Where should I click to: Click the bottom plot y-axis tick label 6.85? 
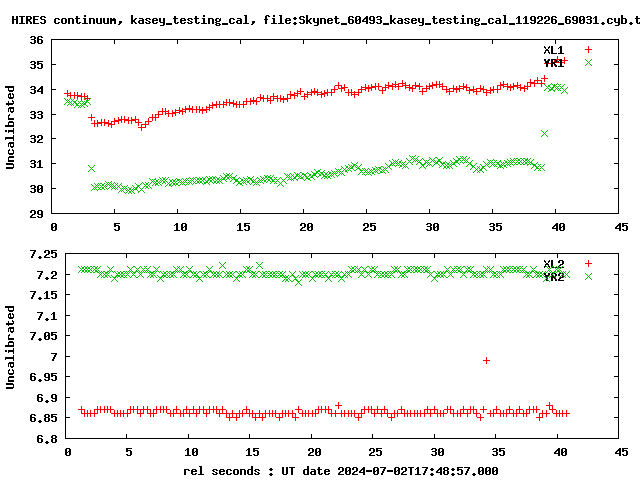[x=43, y=418]
